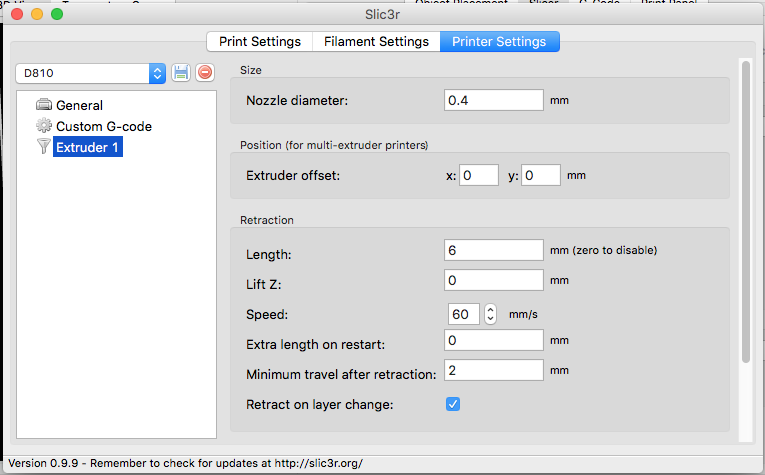Open the D810 preset dropdown
The image size is (765, 475).
tap(157, 73)
